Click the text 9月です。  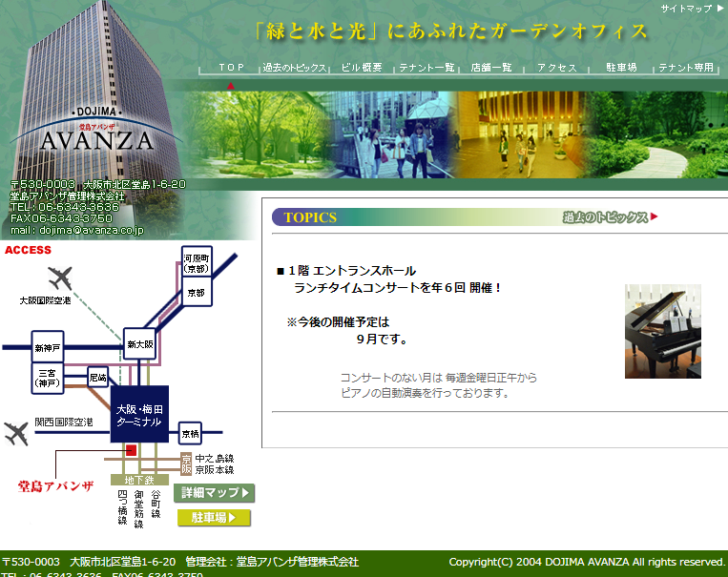383,339
